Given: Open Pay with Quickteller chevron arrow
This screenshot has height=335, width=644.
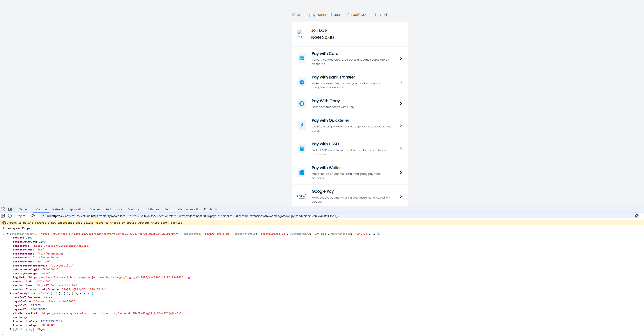Looking at the screenshot, I should coord(401,125).
